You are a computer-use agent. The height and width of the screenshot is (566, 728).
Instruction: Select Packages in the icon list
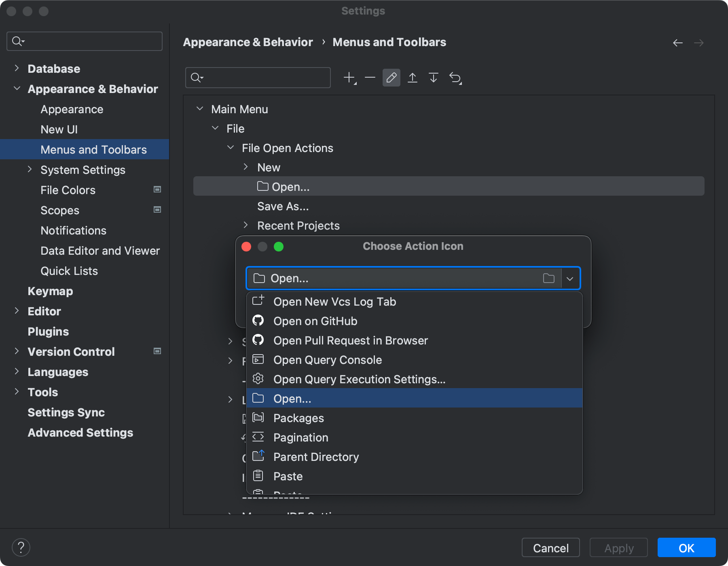tap(415, 418)
